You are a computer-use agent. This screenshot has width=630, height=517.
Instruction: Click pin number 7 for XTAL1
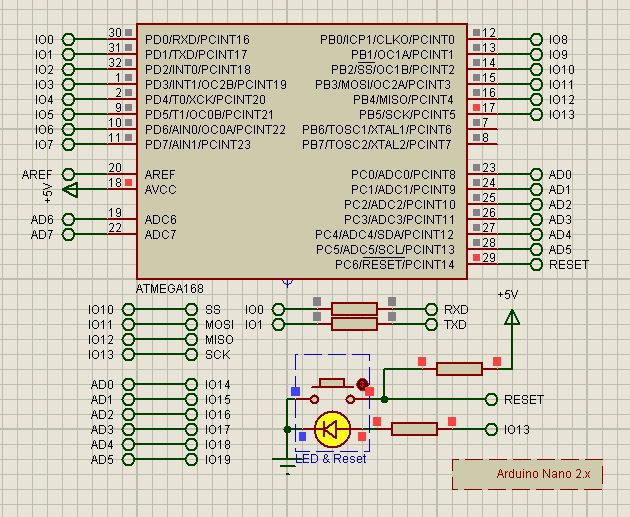pyautogui.click(x=485, y=122)
